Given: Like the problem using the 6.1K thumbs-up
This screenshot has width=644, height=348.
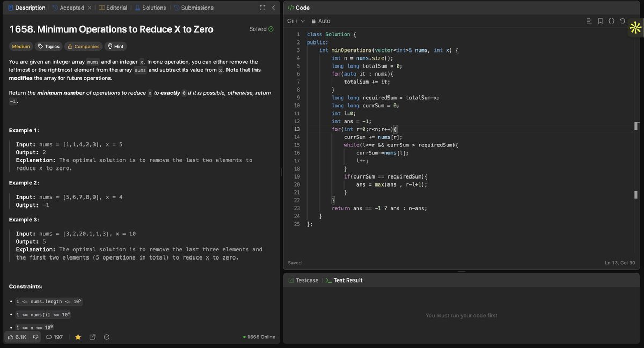Looking at the screenshot, I should (17, 337).
